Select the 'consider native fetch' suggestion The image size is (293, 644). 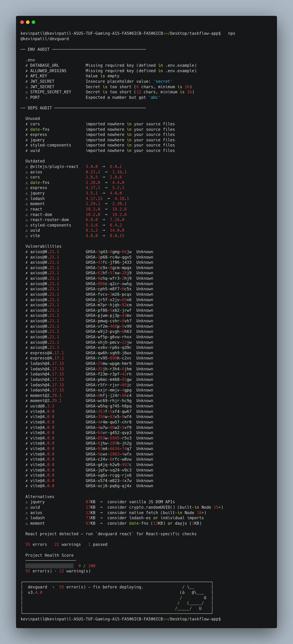(x=133, y=513)
